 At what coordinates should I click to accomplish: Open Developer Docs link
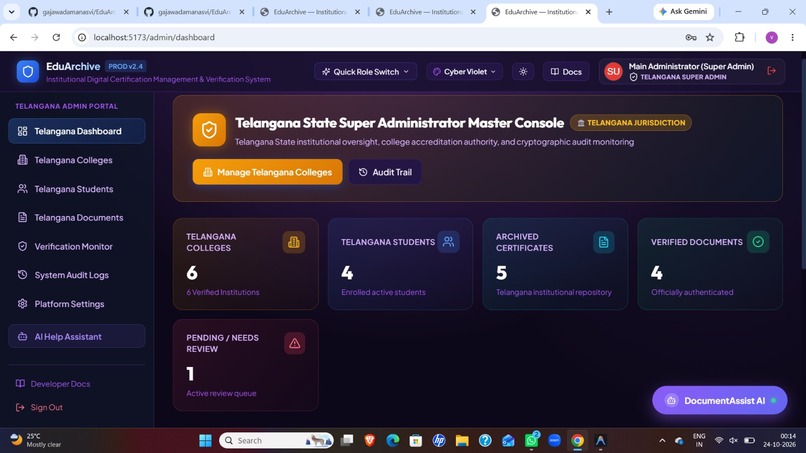[x=53, y=384]
